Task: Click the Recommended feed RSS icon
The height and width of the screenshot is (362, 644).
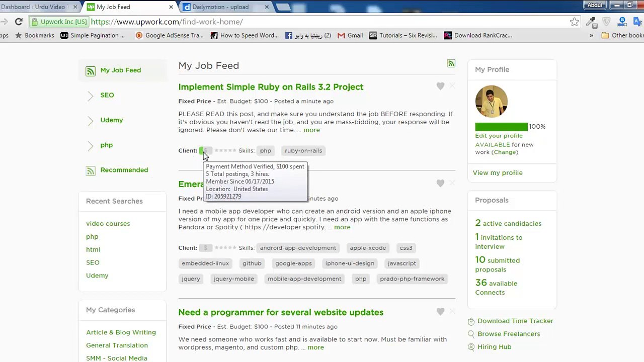Action: (x=91, y=171)
